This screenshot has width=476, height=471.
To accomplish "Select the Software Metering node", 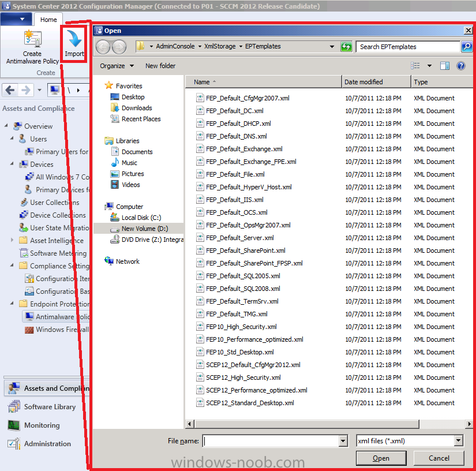I will click(54, 253).
